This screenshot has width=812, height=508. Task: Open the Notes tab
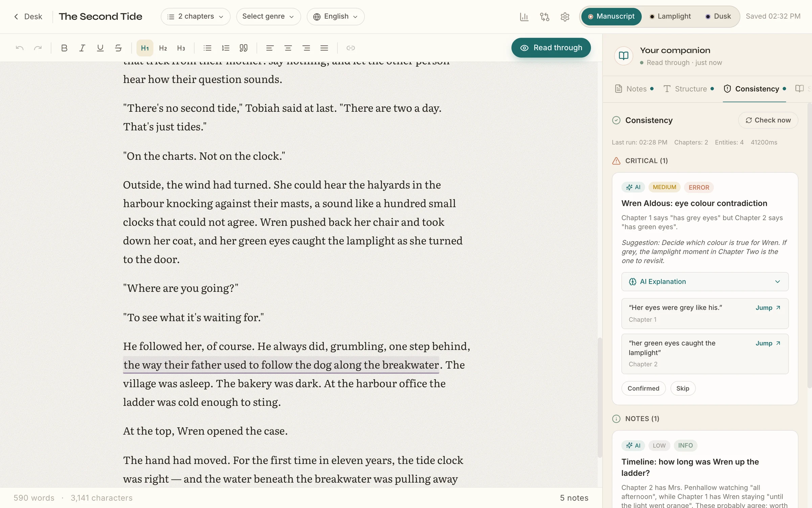[634, 89]
